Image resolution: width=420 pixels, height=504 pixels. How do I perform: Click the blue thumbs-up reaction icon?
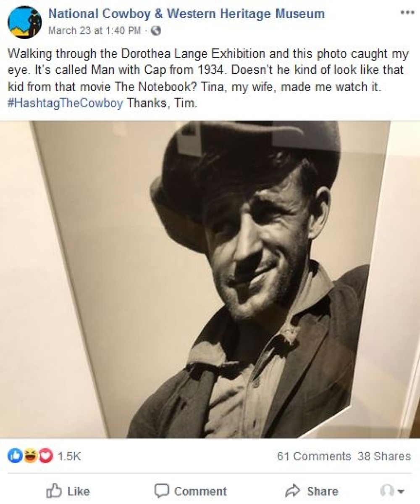click(x=14, y=456)
